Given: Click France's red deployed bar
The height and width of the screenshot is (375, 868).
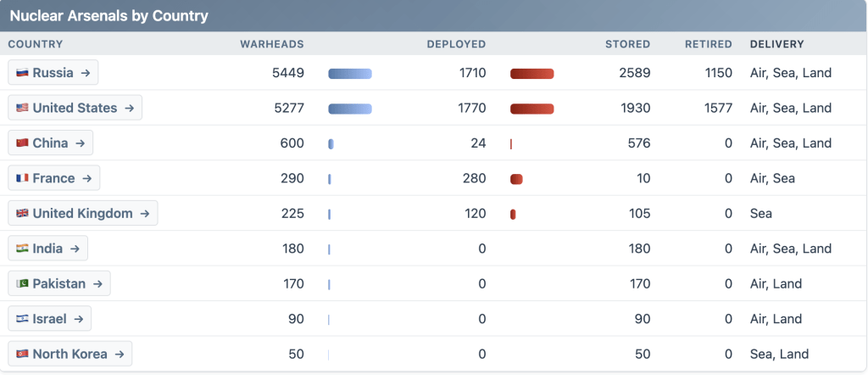Looking at the screenshot, I should pyautogui.click(x=516, y=179).
